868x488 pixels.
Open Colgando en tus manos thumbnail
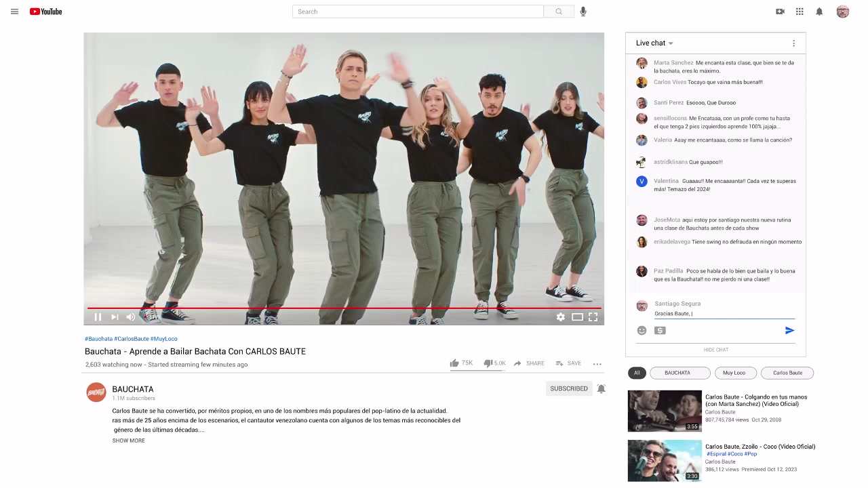click(x=665, y=411)
